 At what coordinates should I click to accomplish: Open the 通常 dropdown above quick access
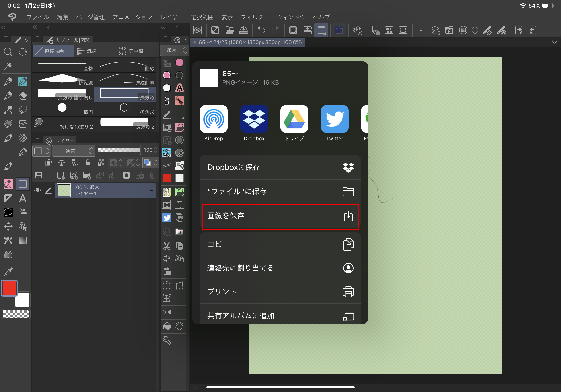tap(175, 51)
